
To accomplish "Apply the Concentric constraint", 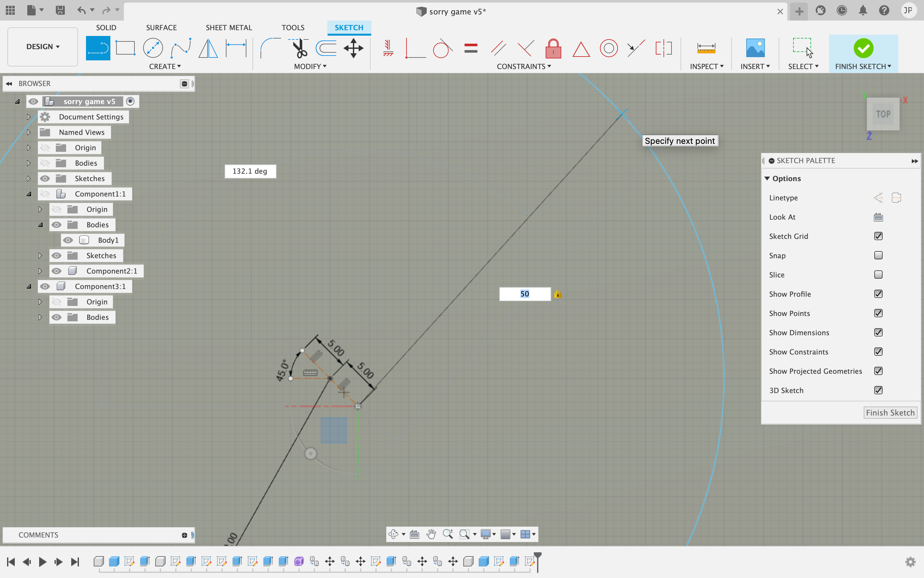I will tap(609, 48).
